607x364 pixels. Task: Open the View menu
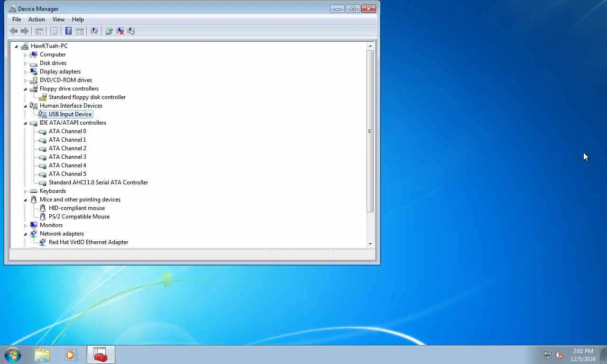tap(58, 19)
